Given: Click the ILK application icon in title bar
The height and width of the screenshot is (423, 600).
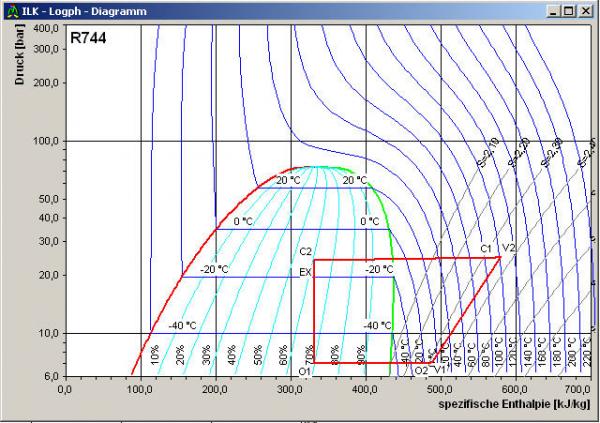Looking at the screenshot, I should click(x=10, y=10).
